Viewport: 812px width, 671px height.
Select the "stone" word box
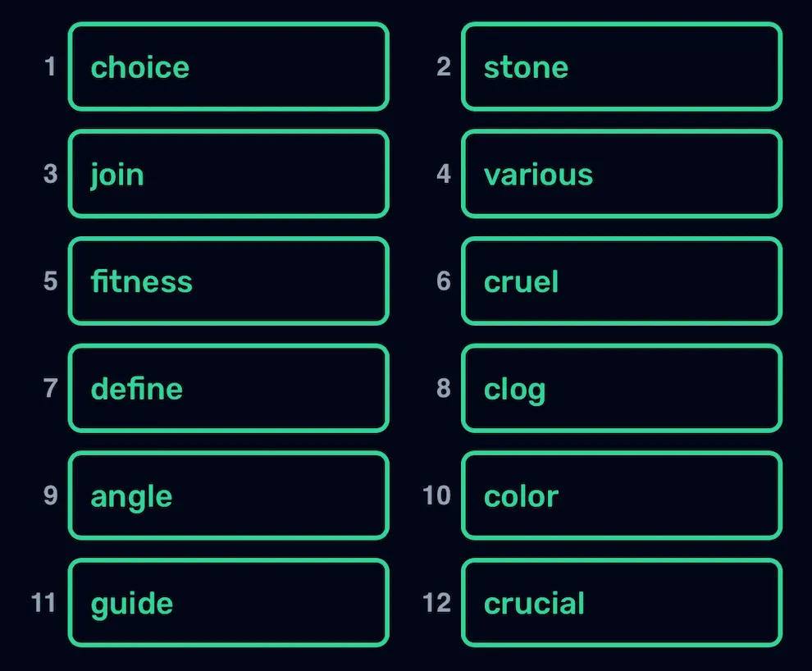(x=622, y=66)
